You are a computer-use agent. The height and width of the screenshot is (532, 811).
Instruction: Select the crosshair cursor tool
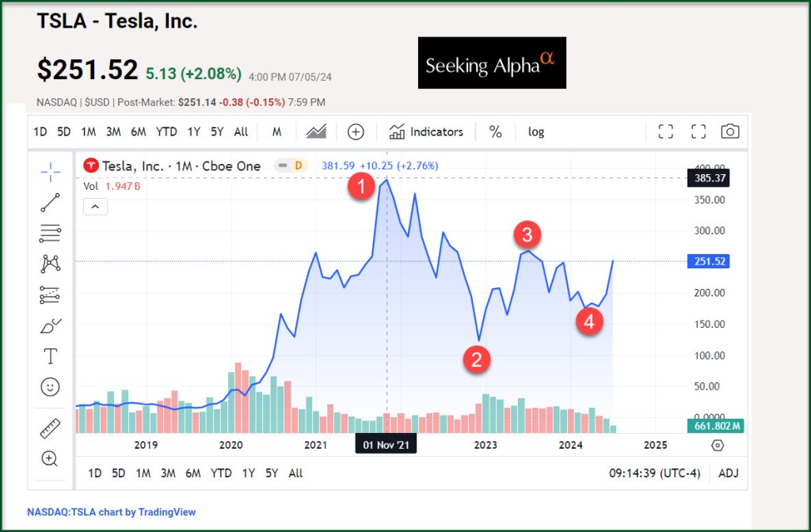50,170
